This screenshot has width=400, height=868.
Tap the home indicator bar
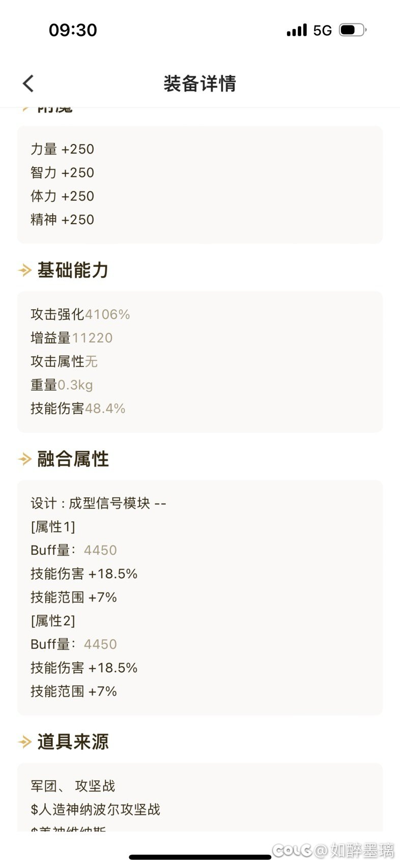click(200, 857)
